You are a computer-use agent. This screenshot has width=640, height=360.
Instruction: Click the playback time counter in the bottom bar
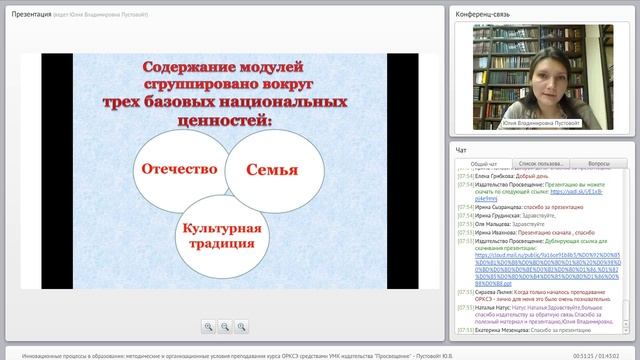(x=596, y=356)
